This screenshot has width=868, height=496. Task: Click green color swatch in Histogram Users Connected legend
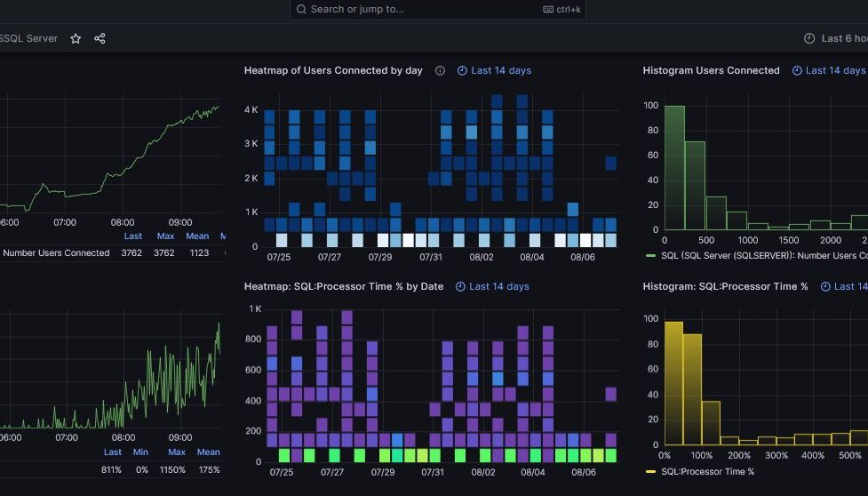click(650, 256)
